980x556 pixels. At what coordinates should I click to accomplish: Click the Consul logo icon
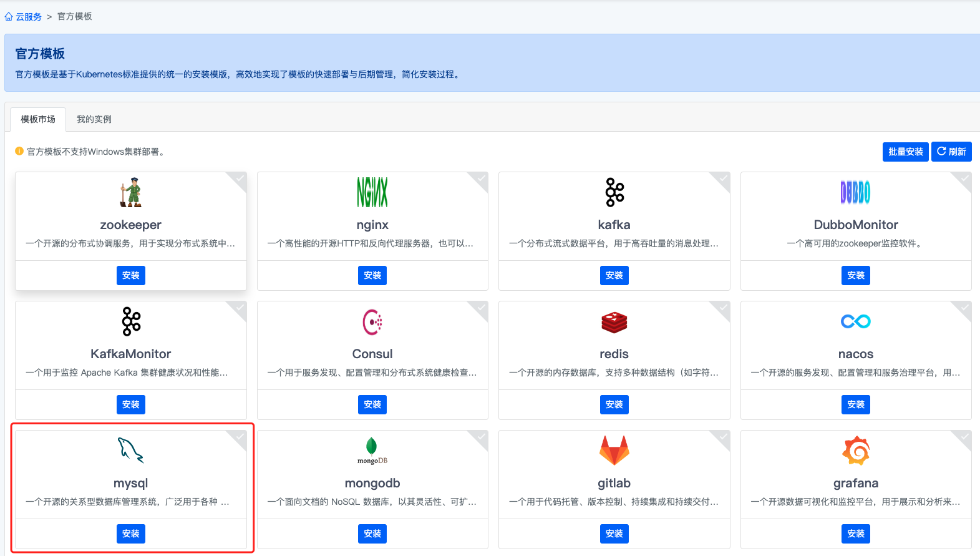tap(372, 322)
